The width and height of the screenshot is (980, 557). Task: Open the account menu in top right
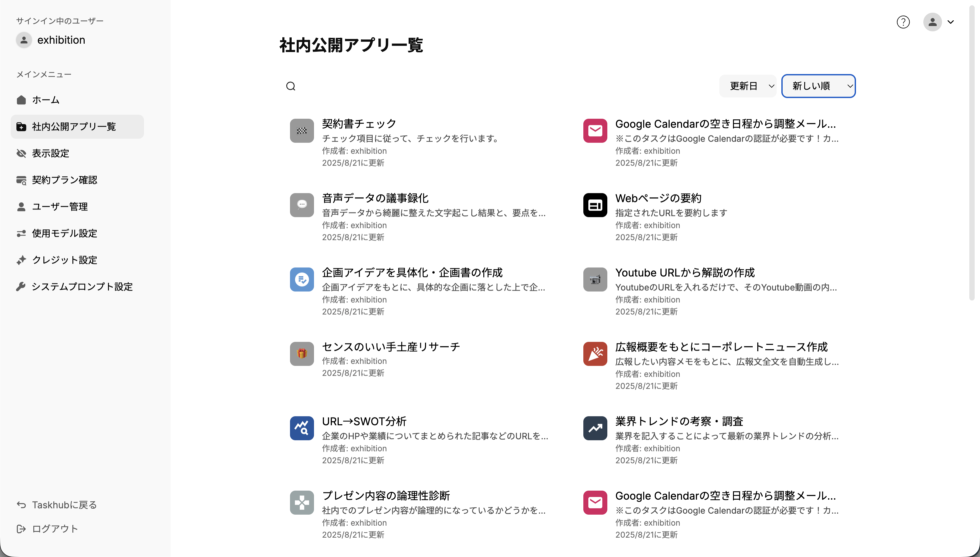pyautogui.click(x=939, y=22)
